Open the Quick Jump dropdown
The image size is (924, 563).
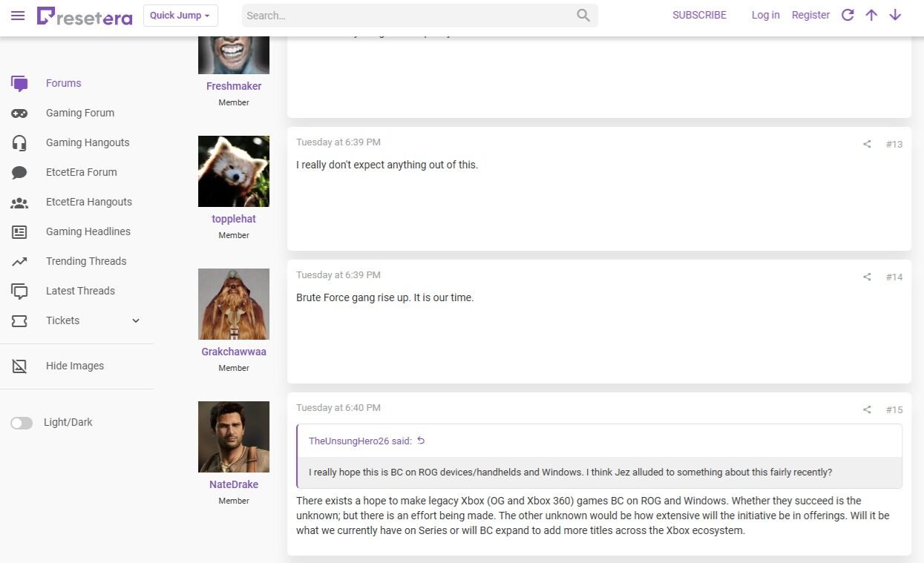[x=180, y=15]
